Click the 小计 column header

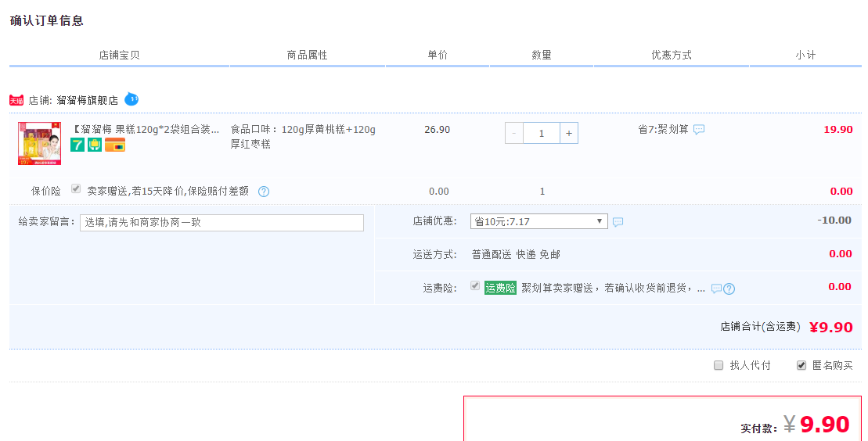point(805,55)
